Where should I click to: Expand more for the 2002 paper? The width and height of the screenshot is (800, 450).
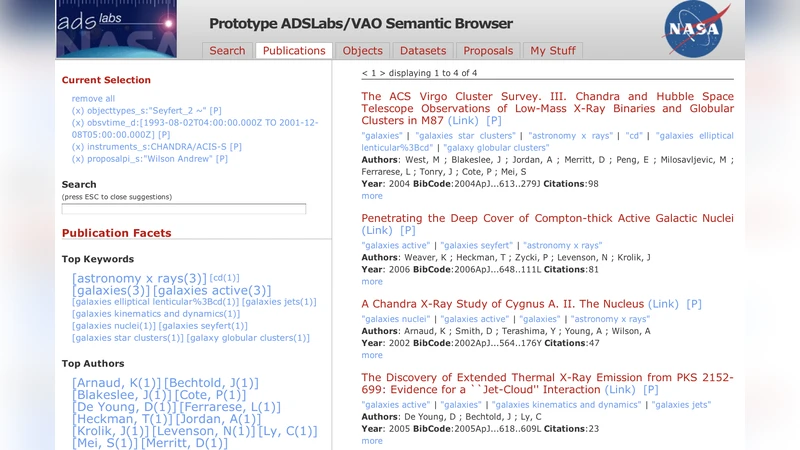372,355
